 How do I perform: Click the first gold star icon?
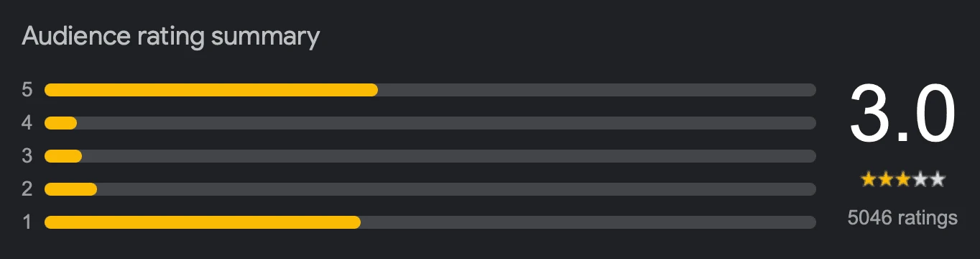(869, 180)
